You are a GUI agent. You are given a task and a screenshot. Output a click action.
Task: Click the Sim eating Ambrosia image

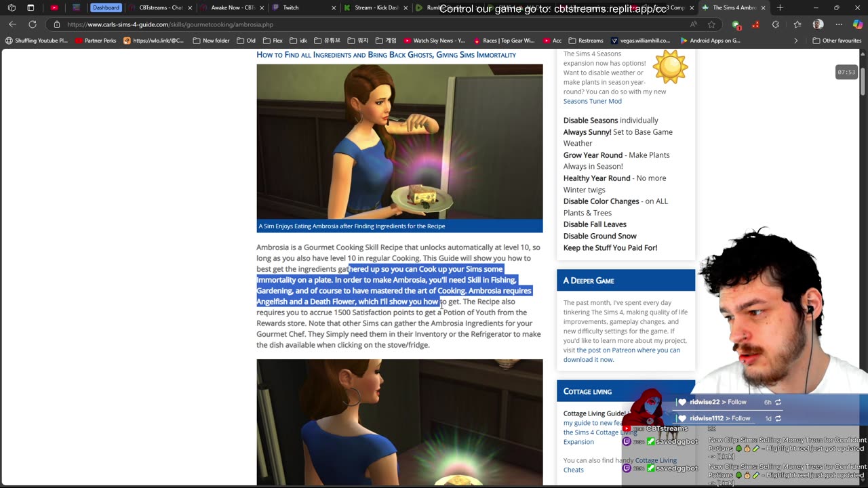tap(399, 142)
